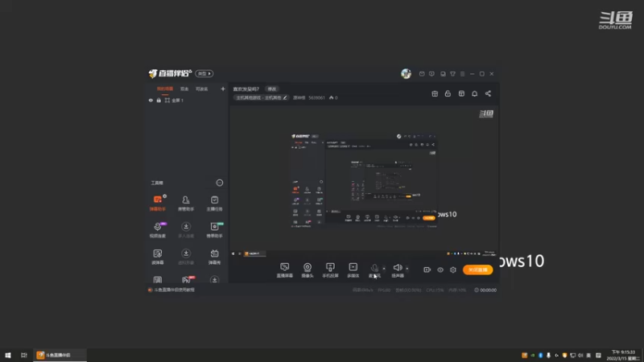Open the PK tool with red badge
Screen dimensions: 644x362
click(x=187, y=279)
